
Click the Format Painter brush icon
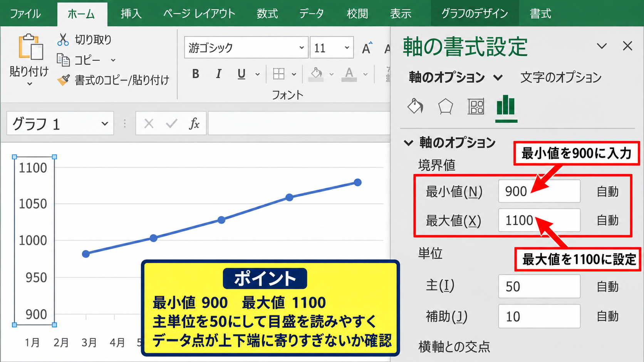point(63,80)
